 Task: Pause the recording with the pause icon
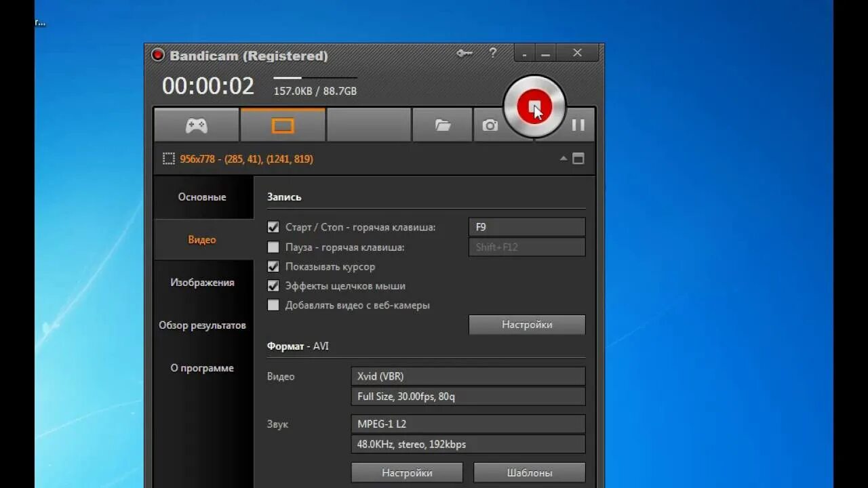(x=578, y=125)
